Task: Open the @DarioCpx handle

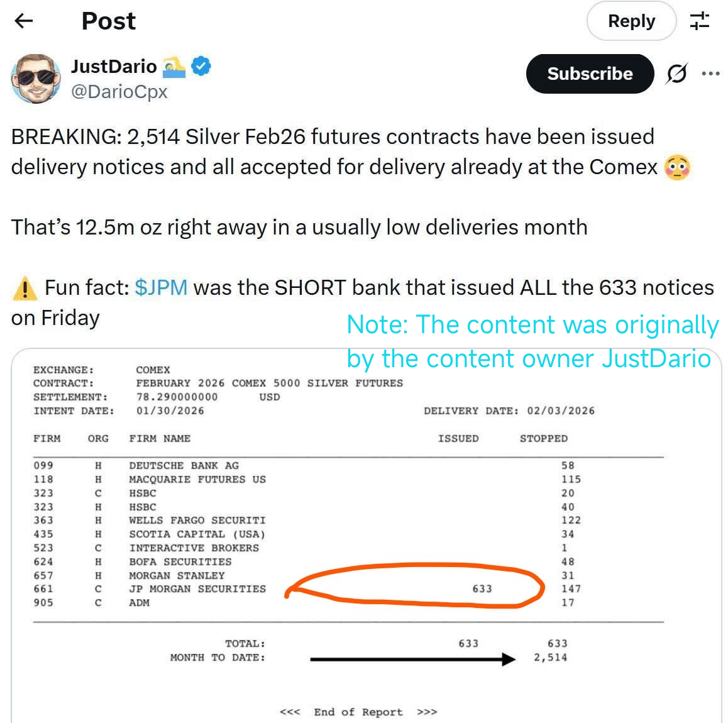Action: [x=119, y=92]
